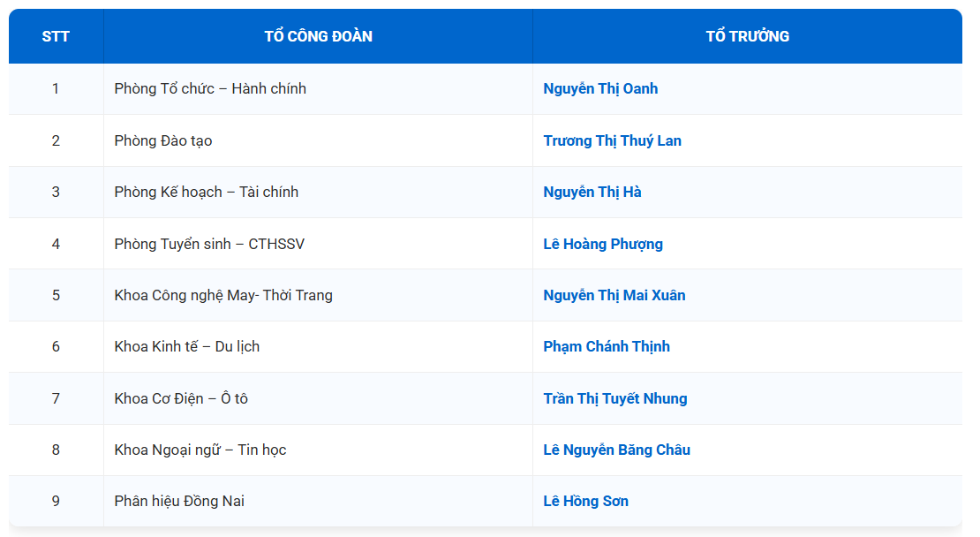980x537 pixels.
Task: Select Trần Thị Tuyết Nhung link
Action: pyautogui.click(x=615, y=398)
